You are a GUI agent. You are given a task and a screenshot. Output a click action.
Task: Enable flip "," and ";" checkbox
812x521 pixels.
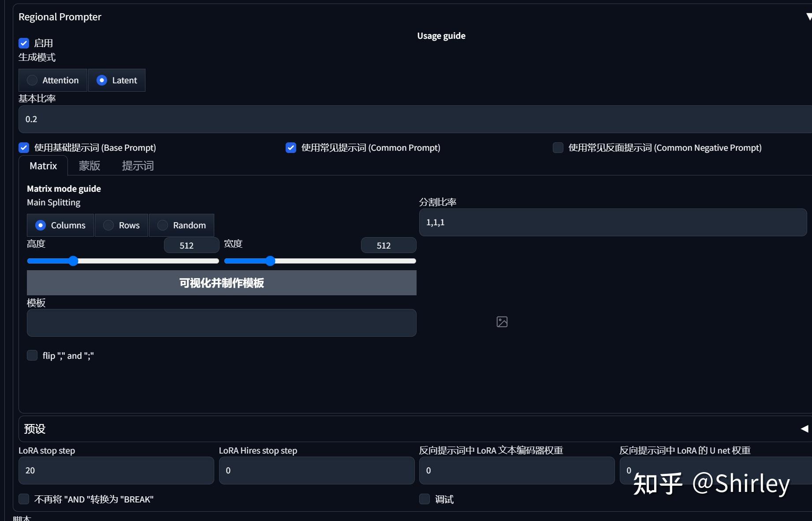[32, 355]
